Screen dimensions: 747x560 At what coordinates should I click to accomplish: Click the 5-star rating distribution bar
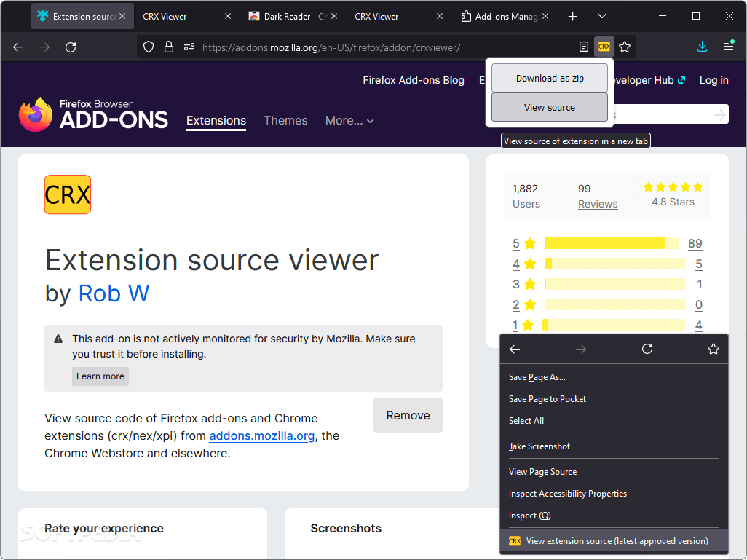click(612, 243)
